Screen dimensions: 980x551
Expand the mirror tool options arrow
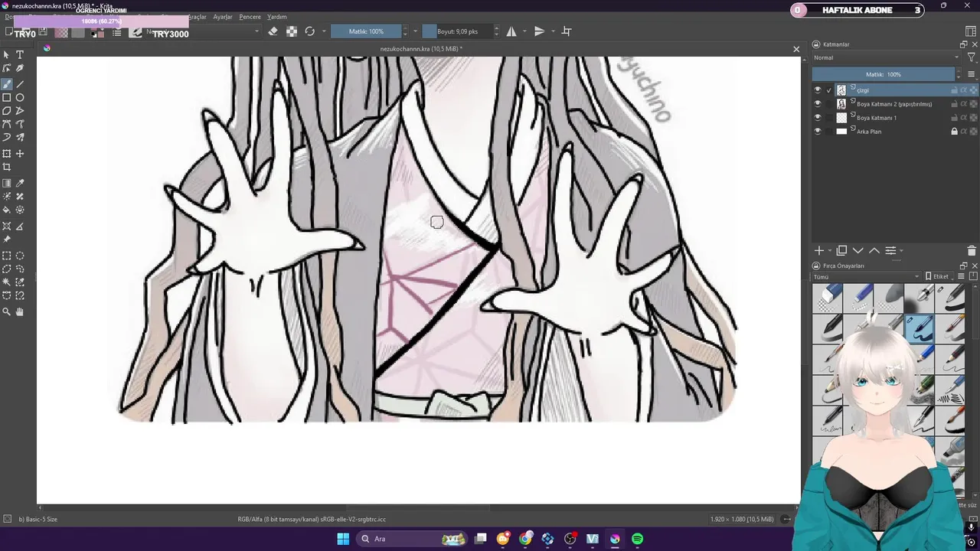524,31
